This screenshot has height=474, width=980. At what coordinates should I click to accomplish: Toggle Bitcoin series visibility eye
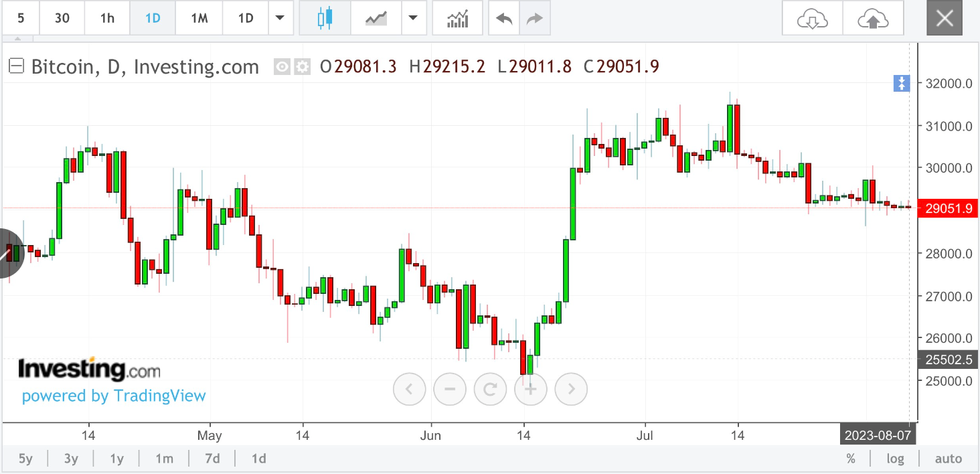tap(282, 66)
